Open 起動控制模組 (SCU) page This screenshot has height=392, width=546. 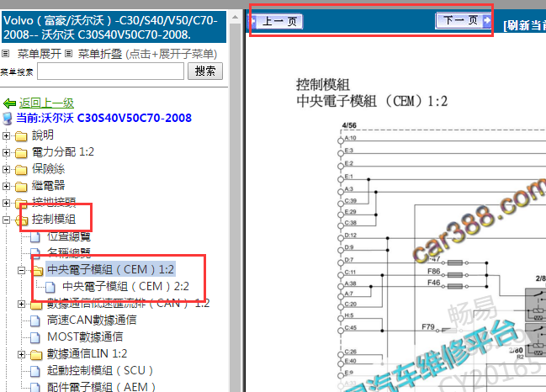100,370
